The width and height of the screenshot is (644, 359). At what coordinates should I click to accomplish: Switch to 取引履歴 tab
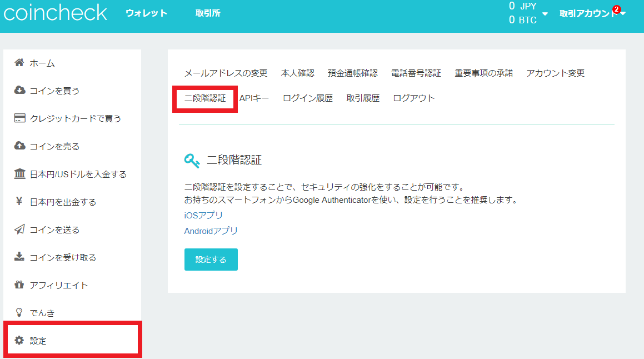[363, 98]
